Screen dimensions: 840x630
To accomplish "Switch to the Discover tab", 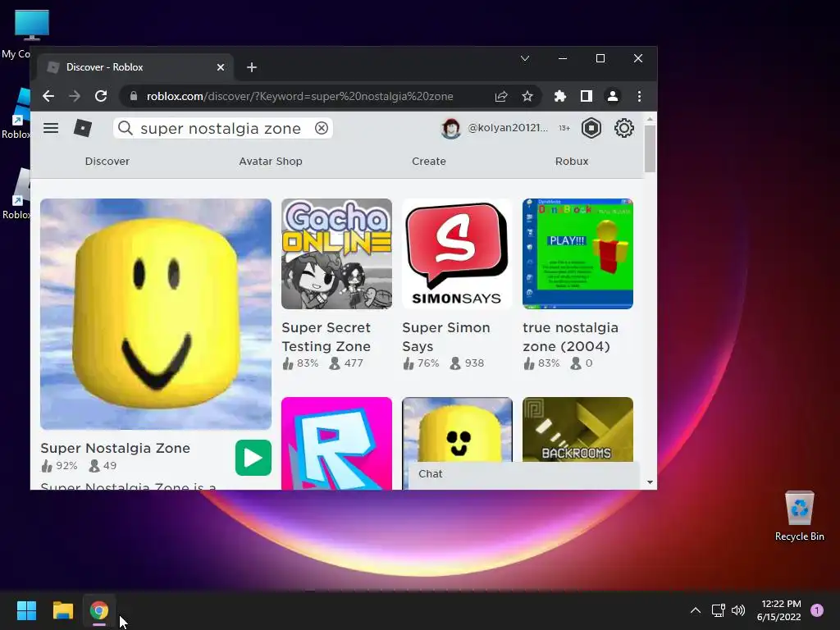I will click(x=107, y=162).
